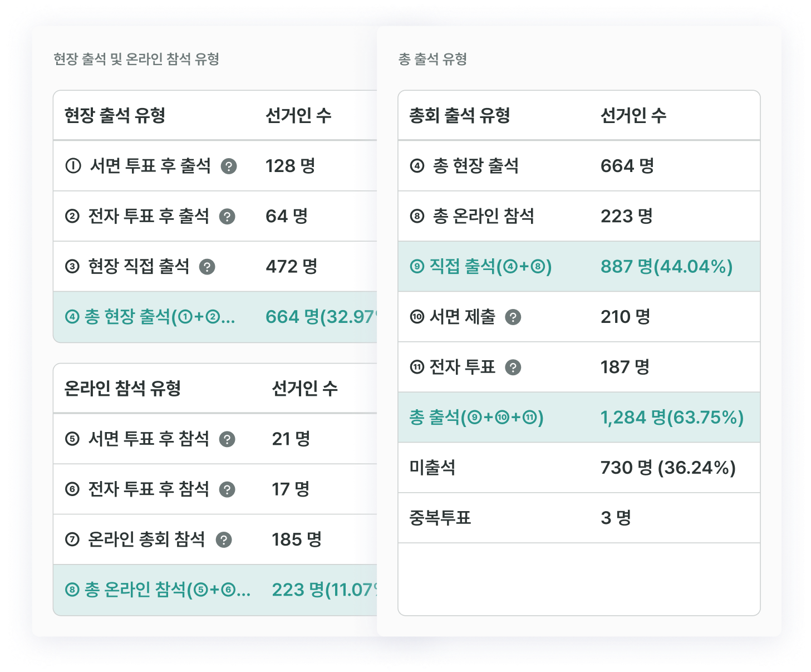Click help icon beside 전자 투표 후 출석

227,216
